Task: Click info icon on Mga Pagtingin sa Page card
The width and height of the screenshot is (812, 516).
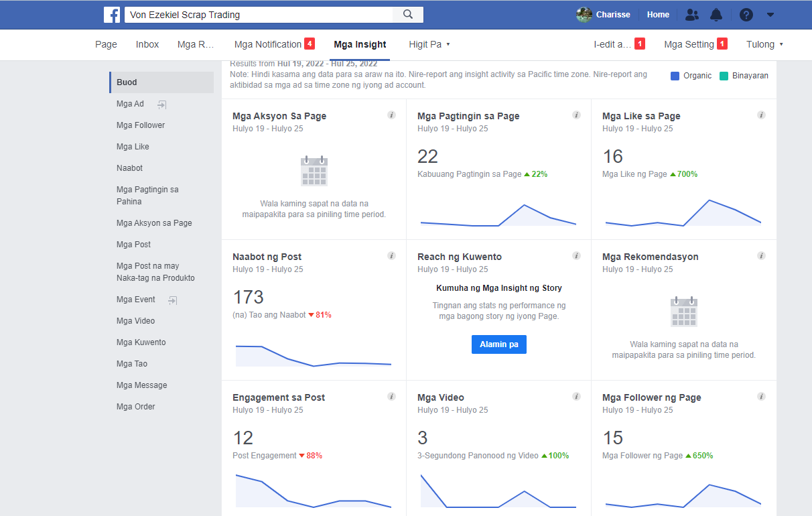Action: [x=576, y=115]
